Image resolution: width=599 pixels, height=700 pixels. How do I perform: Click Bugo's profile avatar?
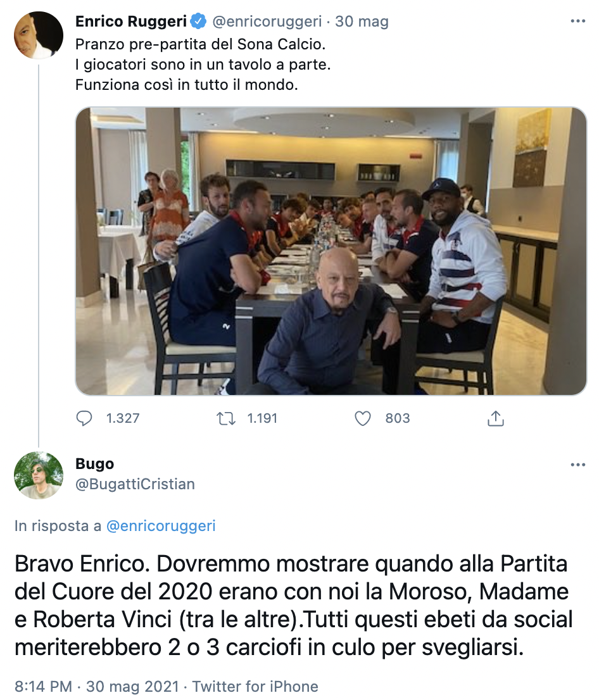(x=39, y=475)
